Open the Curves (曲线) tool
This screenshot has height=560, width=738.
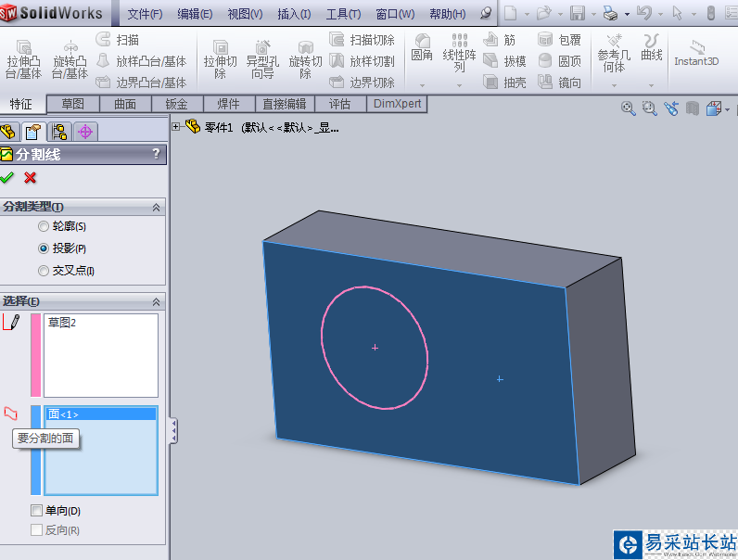(x=652, y=48)
